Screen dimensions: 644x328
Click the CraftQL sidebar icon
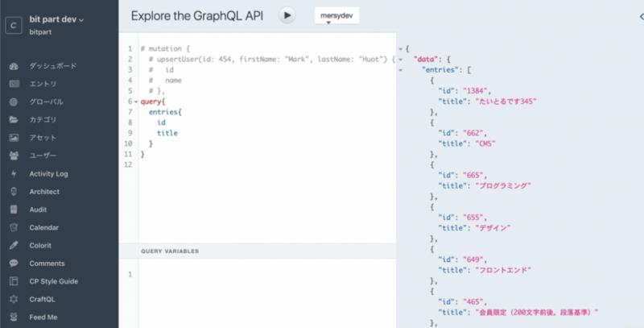[x=14, y=299]
